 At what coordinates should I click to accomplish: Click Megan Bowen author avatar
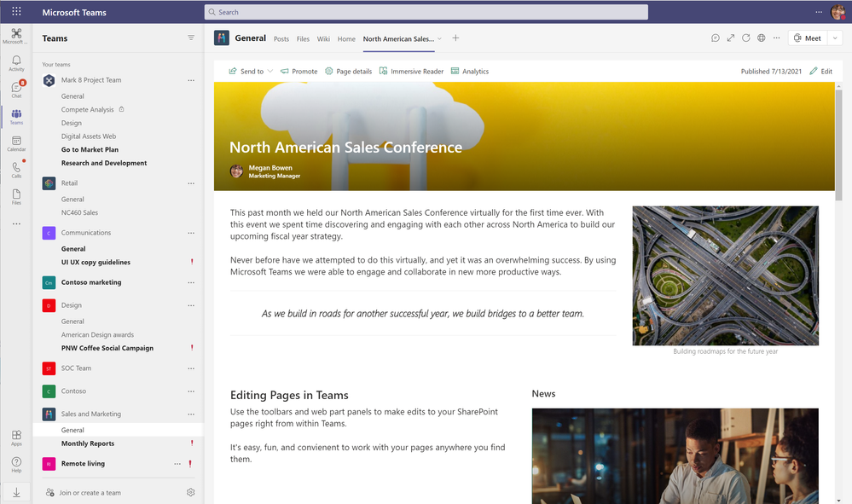pyautogui.click(x=236, y=171)
